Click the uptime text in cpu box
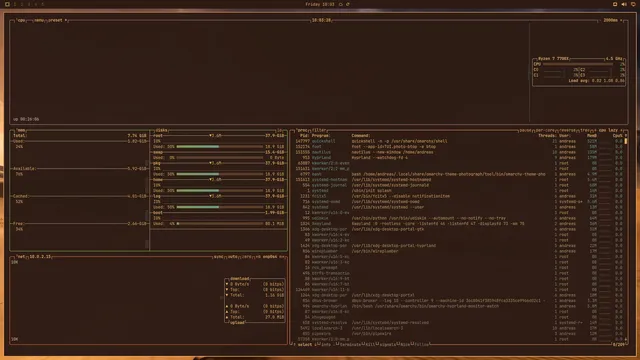The width and height of the screenshot is (640, 360). pyautogui.click(x=26, y=119)
